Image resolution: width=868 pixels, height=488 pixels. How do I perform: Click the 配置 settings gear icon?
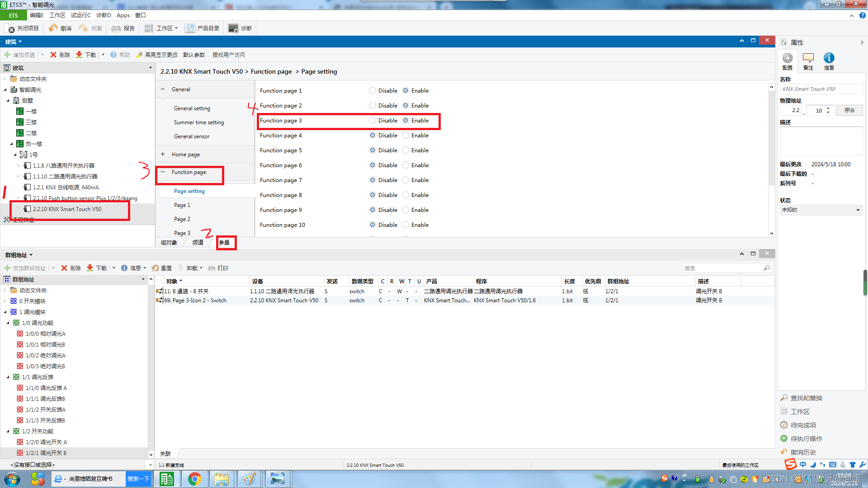coord(788,58)
